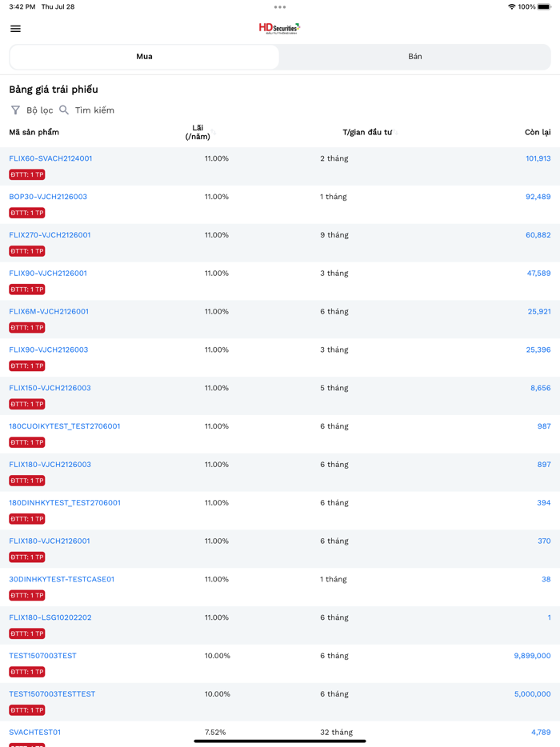Switch to the Mua tab
Viewport: 560px width, 747px height.
(145, 57)
